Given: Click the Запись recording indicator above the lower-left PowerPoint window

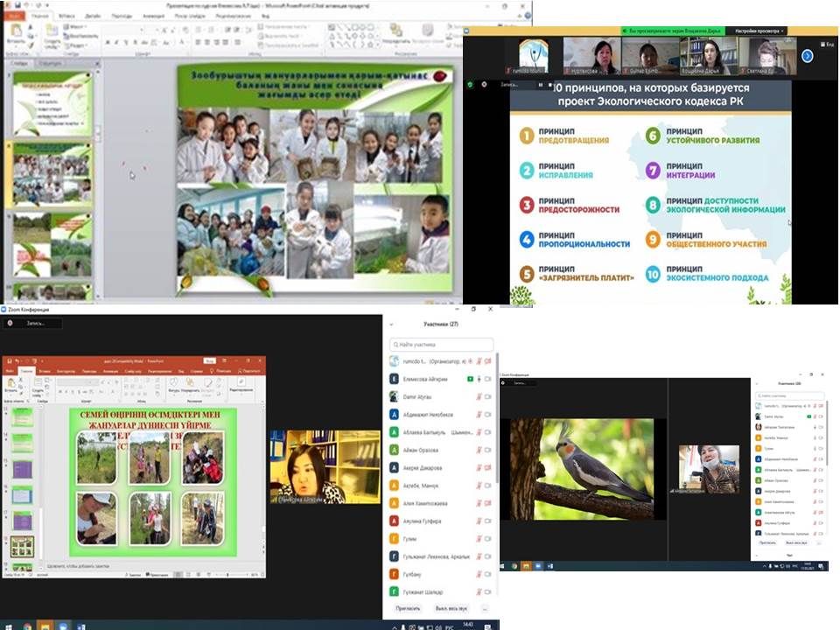Looking at the screenshot, I should (x=33, y=323).
